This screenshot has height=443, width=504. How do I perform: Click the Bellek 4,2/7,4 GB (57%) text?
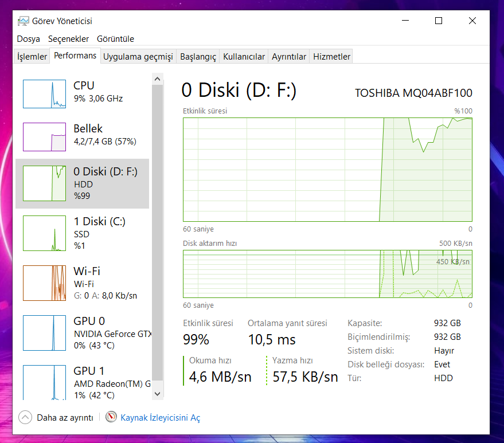[x=105, y=142]
